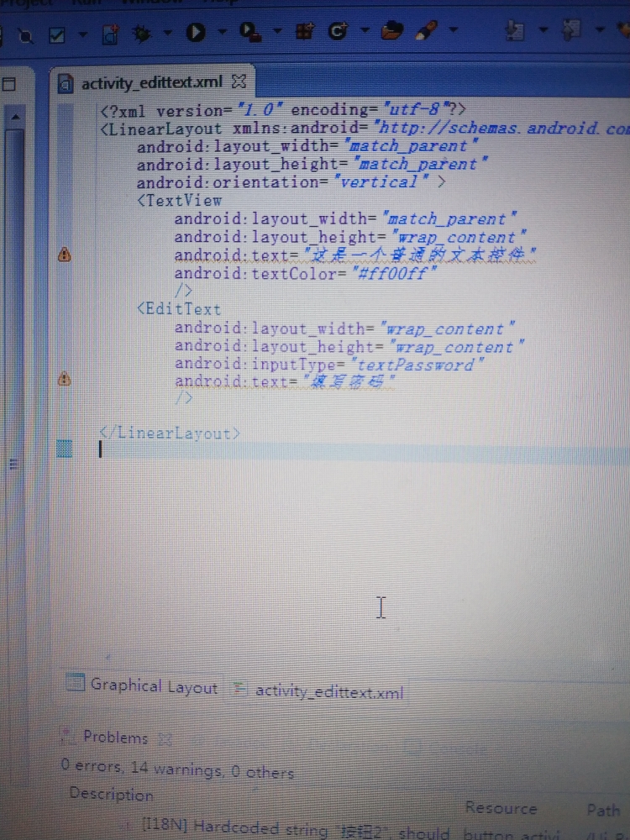Click the '0 errors, 14 warnings, 0 others' summary
The width and height of the screenshot is (630, 840).
pos(177,769)
